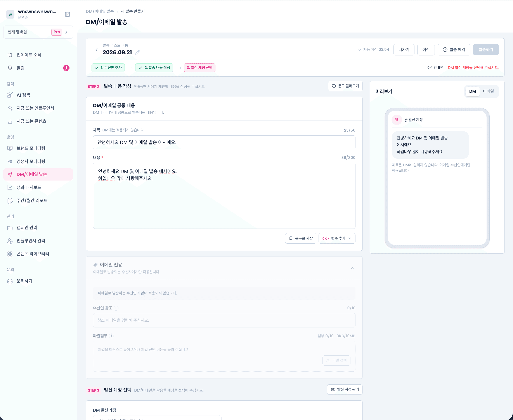Open 성과 대시보드 in sidebar
Screen dimensions: 513x420
coord(38,188)
